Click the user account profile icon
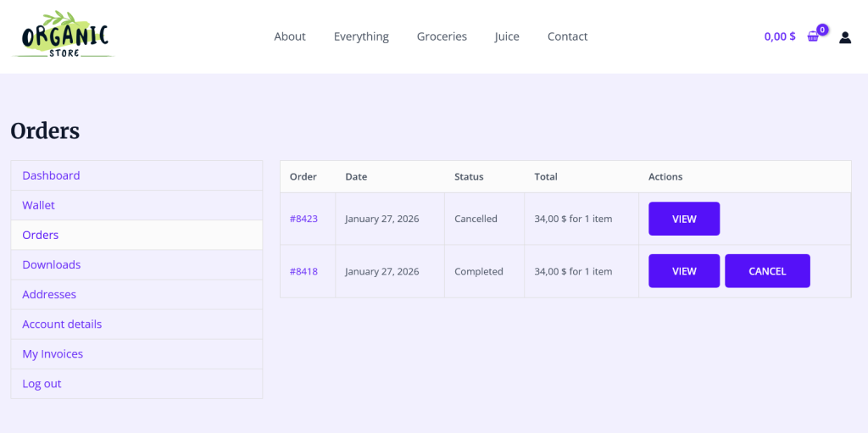 click(x=845, y=37)
